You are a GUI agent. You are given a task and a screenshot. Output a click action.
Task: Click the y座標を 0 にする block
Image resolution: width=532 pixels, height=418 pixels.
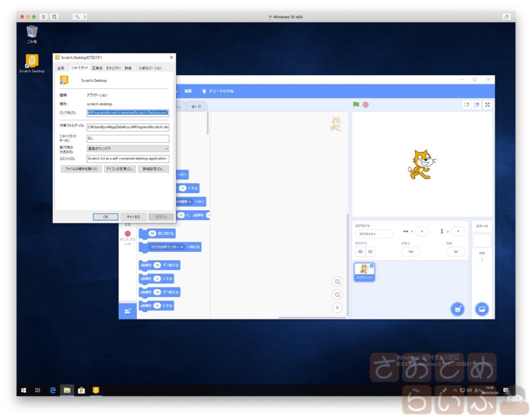coord(156,305)
